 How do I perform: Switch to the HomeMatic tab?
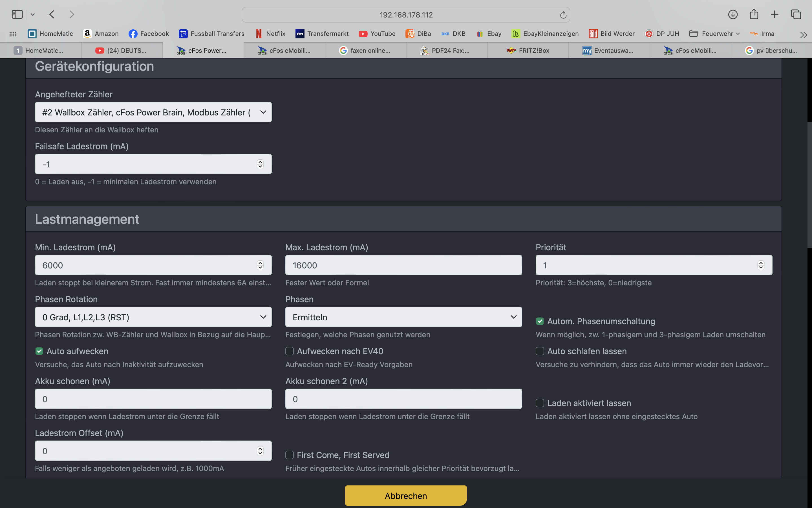(41, 51)
